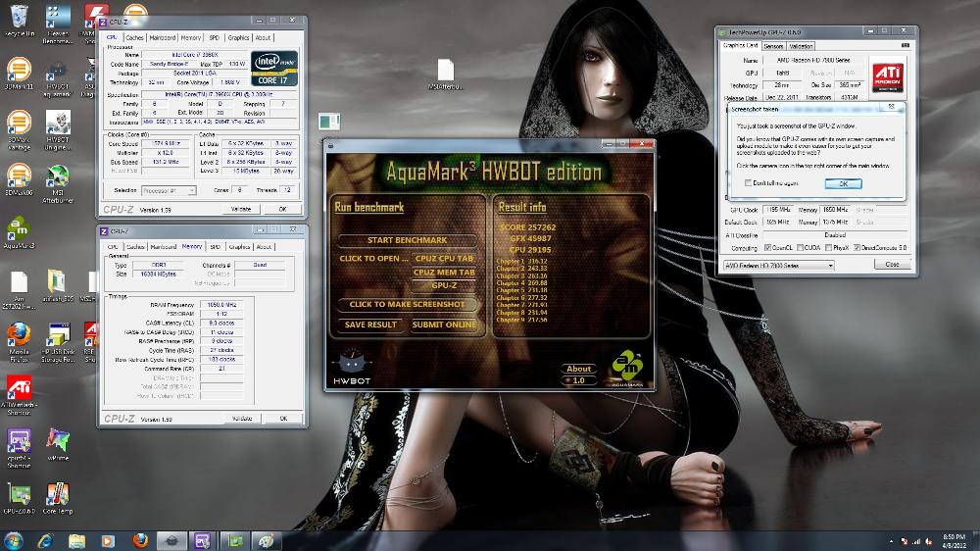The height and width of the screenshot is (551, 980).
Task: Click Validate in the top CPU-Z window
Action: click(241, 209)
